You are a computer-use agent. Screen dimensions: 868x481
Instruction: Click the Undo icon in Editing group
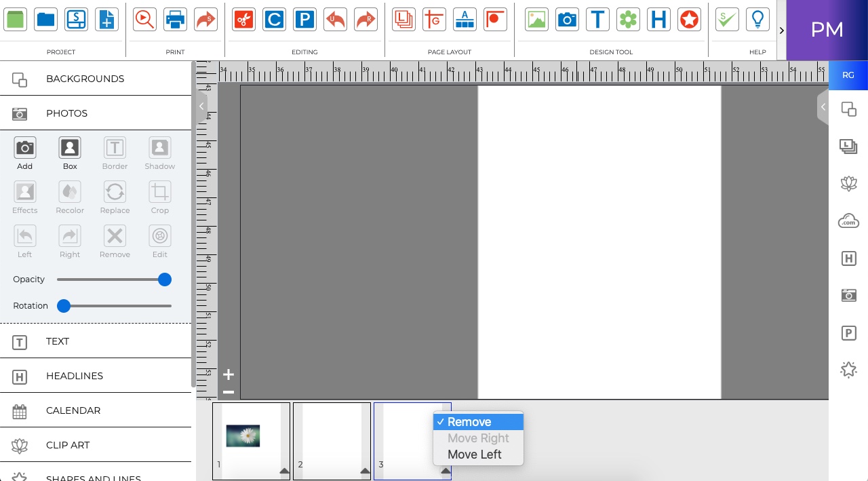point(335,20)
